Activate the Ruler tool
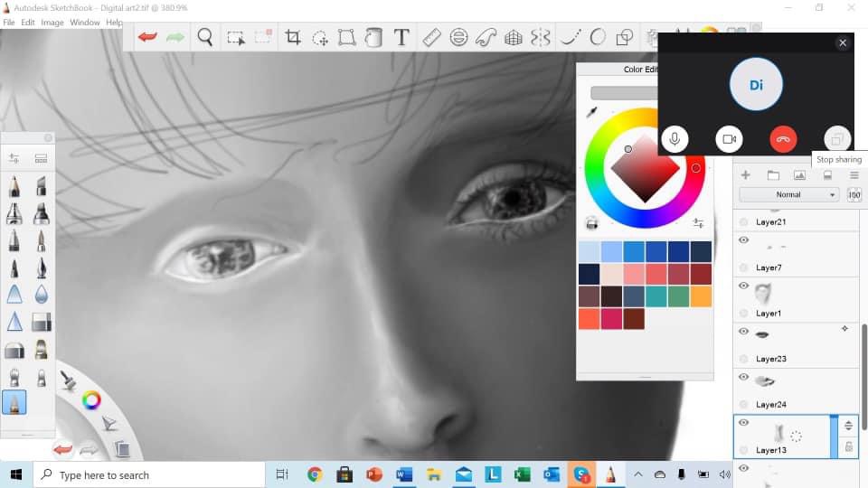 [431, 37]
